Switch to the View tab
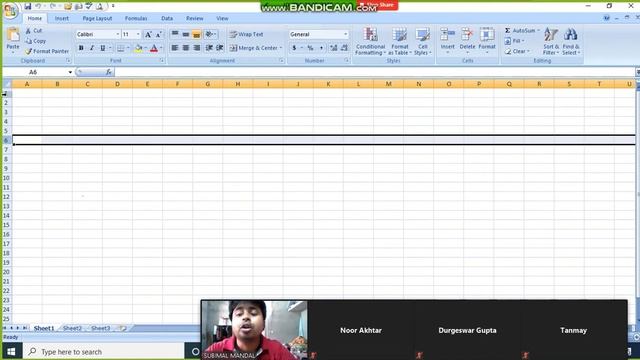This screenshot has width=640, height=360. click(x=222, y=18)
